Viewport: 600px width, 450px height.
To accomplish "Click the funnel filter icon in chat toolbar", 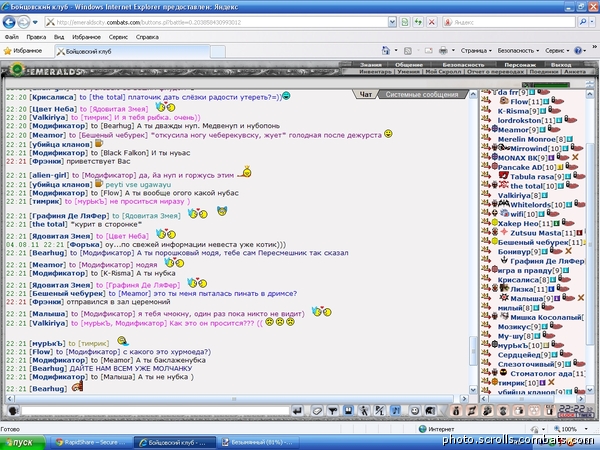I will [333, 411].
